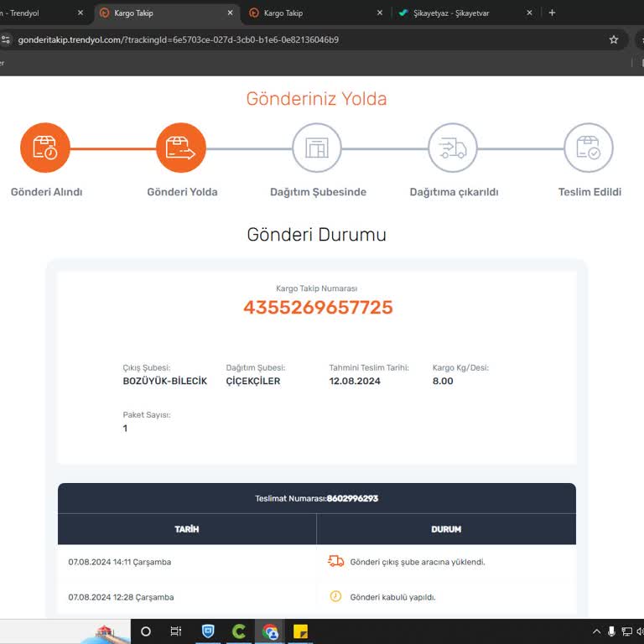
Task: Click the Teslim Edildi package check icon
Action: [x=589, y=148]
